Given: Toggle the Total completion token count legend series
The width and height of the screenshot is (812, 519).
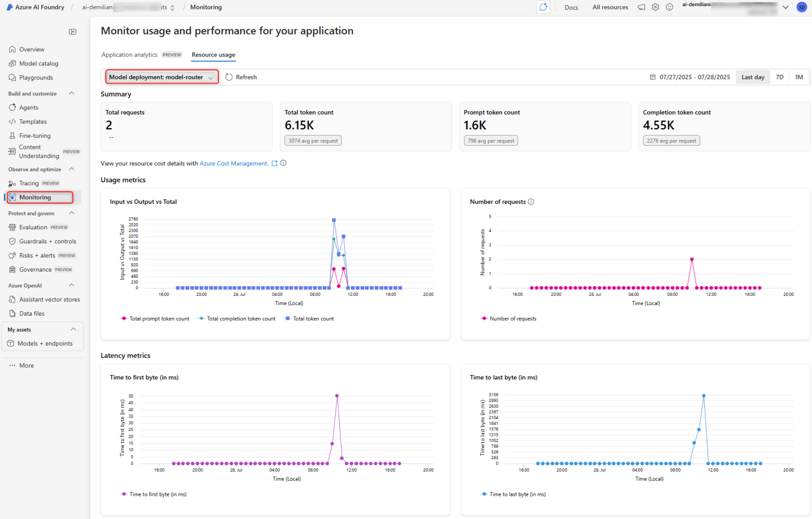Looking at the screenshot, I should (237, 319).
